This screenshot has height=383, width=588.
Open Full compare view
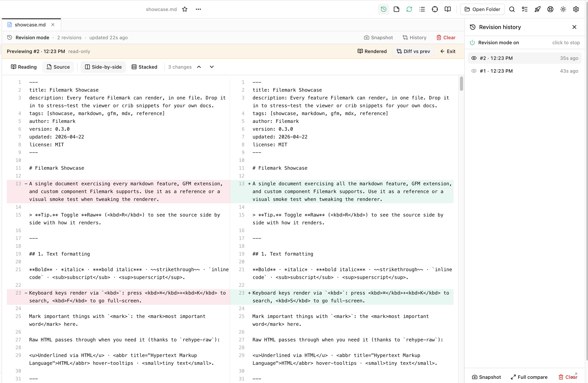(529, 377)
